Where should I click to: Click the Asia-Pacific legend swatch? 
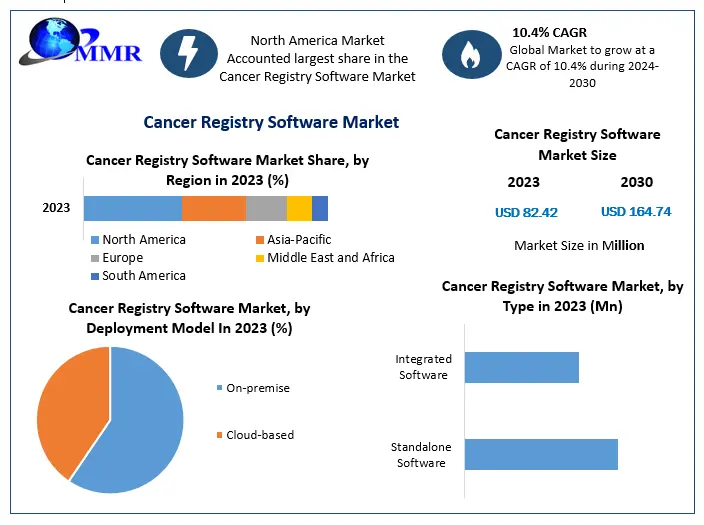[259, 240]
